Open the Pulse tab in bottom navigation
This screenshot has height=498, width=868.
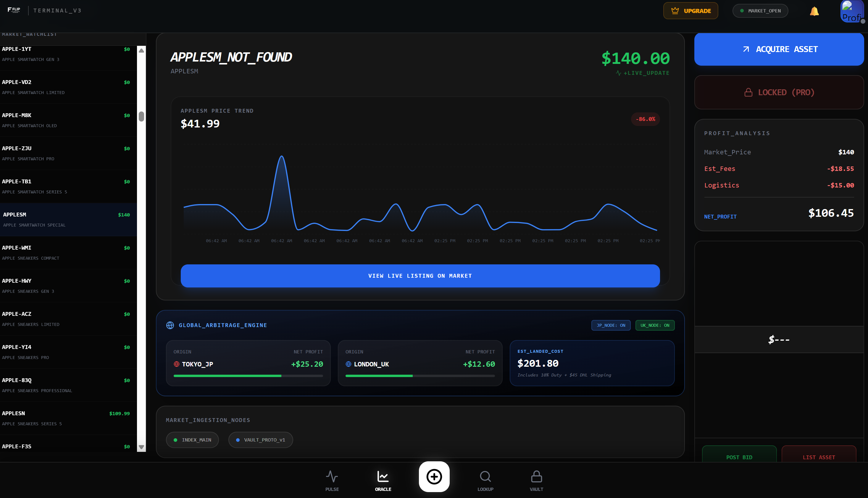tap(332, 479)
